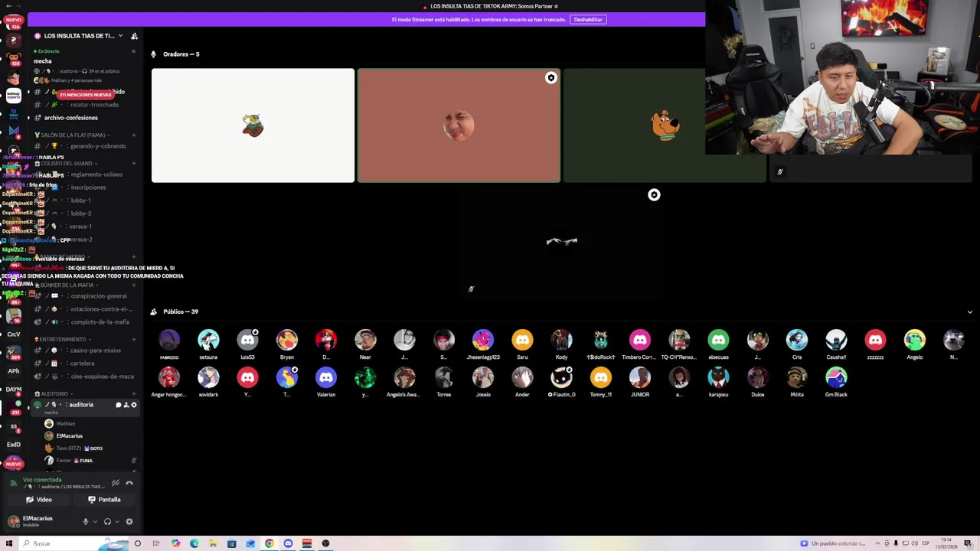Open auditoria channel settings gear
This screenshot has height=551, width=980.
click(134, 405)
